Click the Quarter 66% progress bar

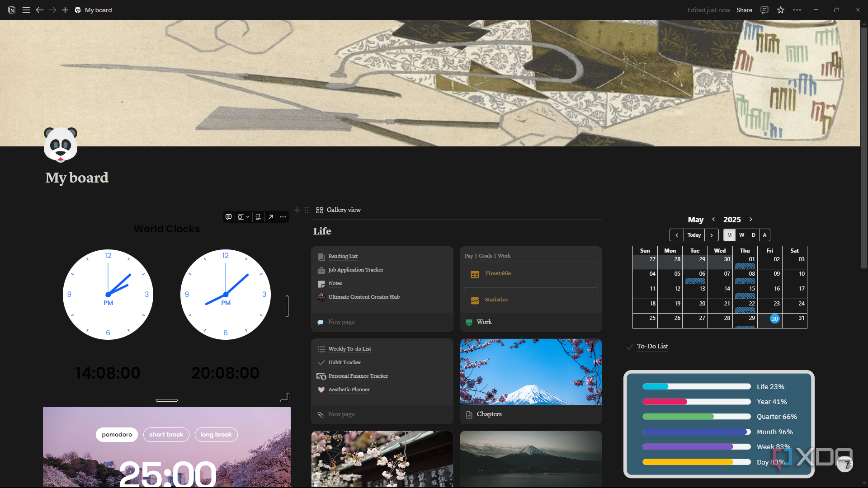coord(696,417)
